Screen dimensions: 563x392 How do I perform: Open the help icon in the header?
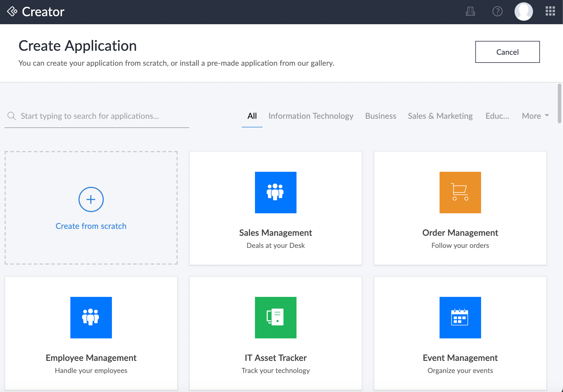pos(498,12)
